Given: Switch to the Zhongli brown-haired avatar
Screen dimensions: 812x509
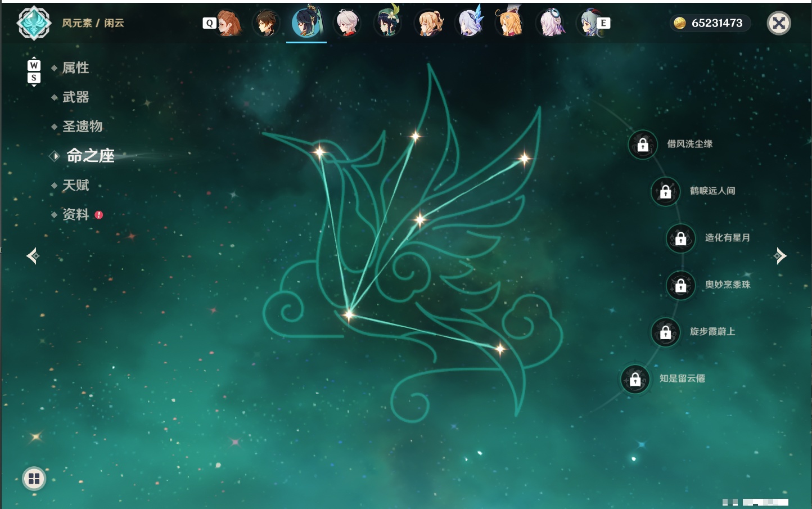Looking at the screenshot, I should pyautogui.click(x=266, y=23).
